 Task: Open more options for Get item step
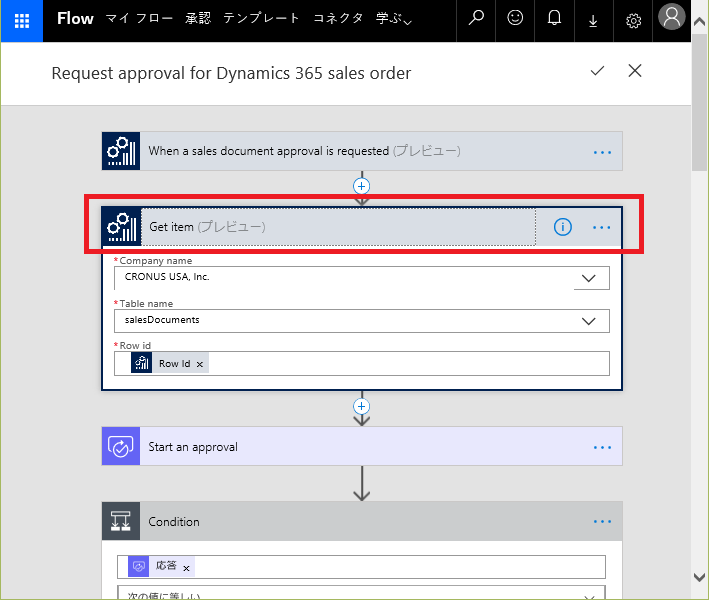pyautogui.click(x=601, y=227)
